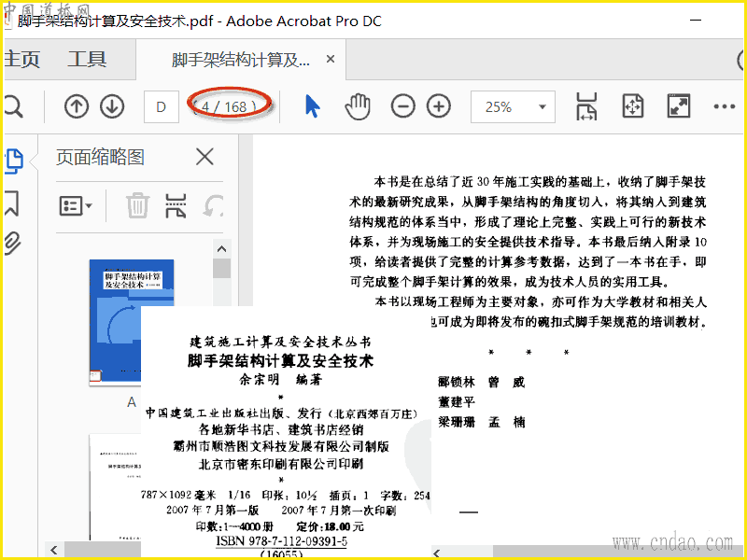Go to previous page with up arrow

click(77, 106)
